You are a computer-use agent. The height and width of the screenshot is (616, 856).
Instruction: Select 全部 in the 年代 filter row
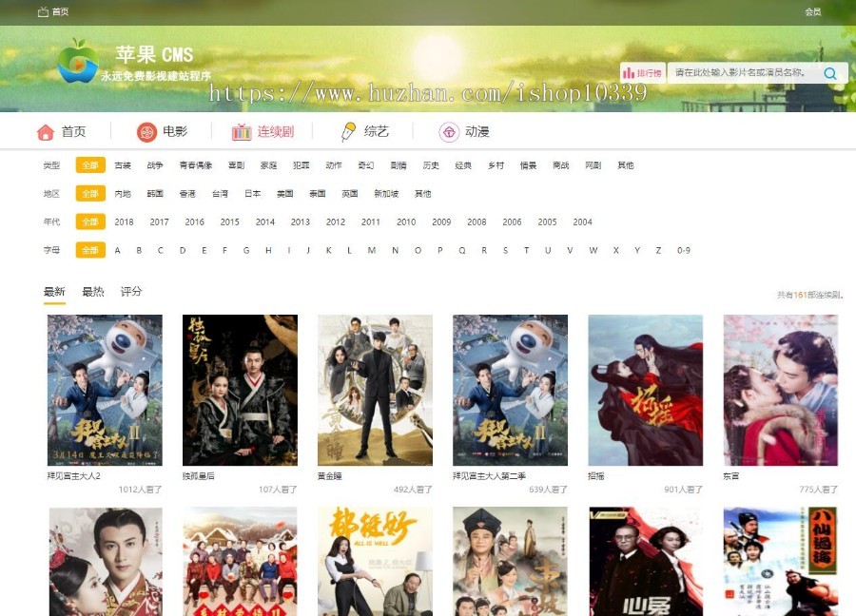pos(89,222)
